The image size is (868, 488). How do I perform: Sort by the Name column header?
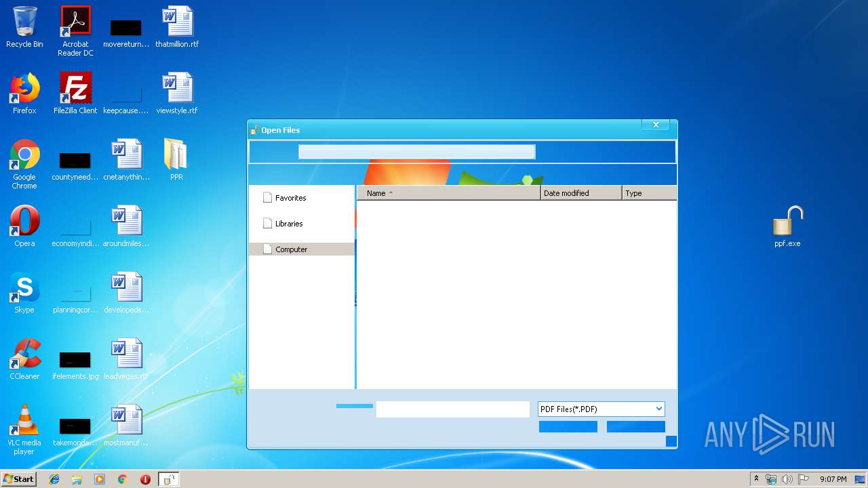pyautogui.click(x=449, y=193)
